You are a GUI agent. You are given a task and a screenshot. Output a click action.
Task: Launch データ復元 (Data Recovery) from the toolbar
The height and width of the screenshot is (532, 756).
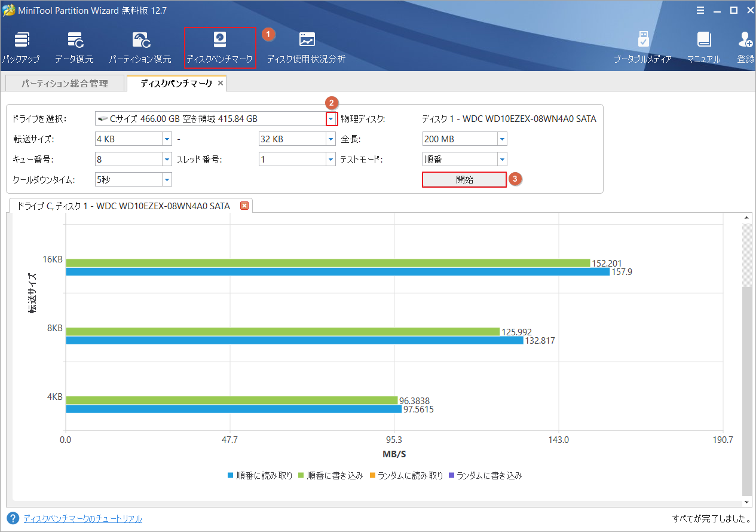click(74, 41)
